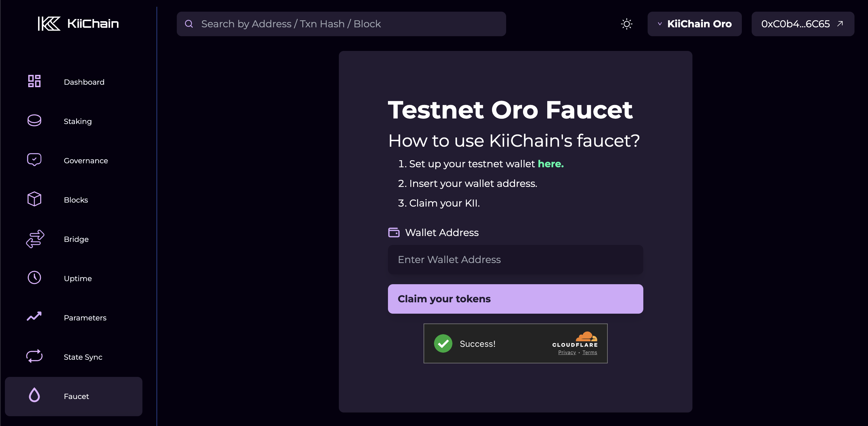Open the Cloudflare Privacy link
Image resolution: width=868 pixels, height=426 pixels.
tap(567, 353)
